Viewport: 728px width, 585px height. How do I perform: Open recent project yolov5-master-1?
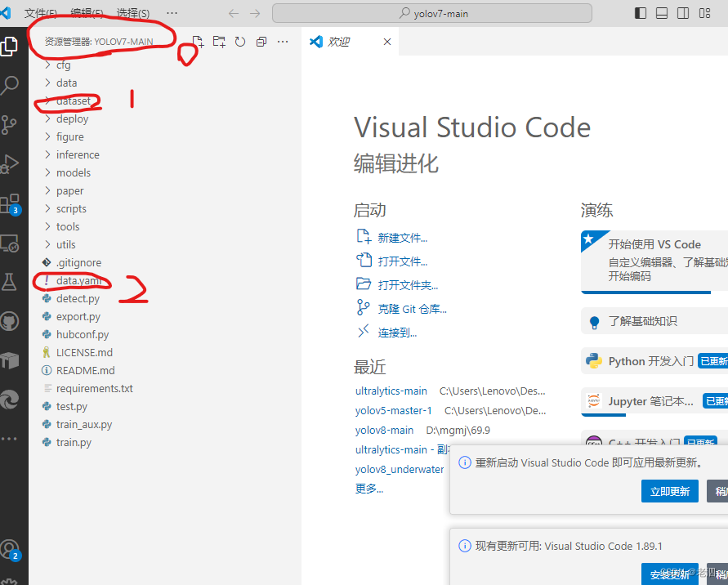point(393,410)
